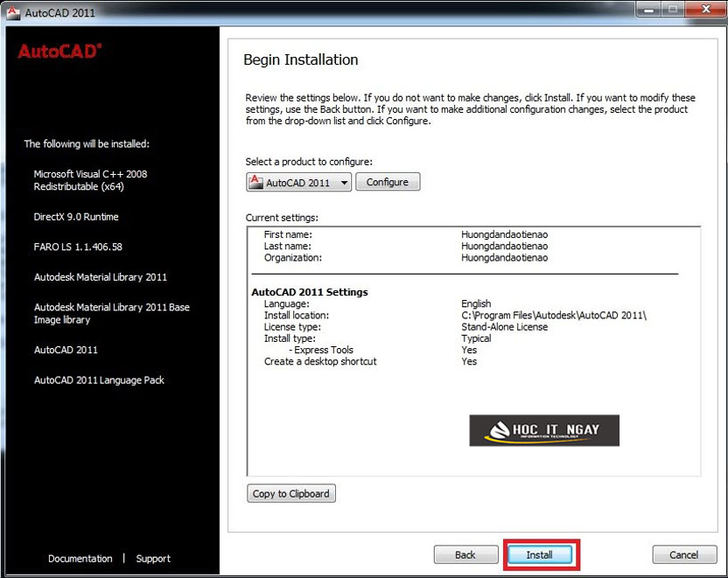Image resolution: width=728 pixels, height=578 pixels.
Task: Select 'AutoCAD 2011 Language Pack' entry
Action: pos(99,380)
